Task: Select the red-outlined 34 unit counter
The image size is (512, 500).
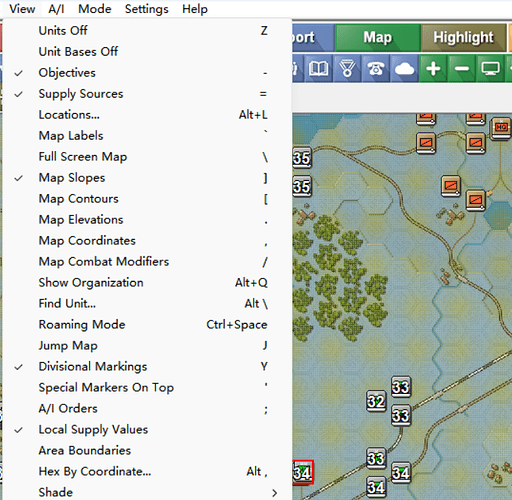Action: [302, 472]
